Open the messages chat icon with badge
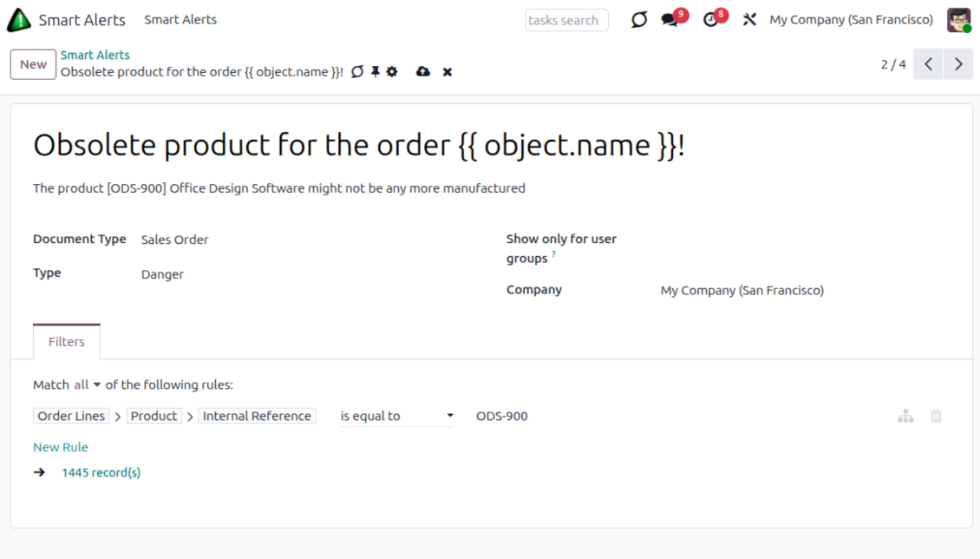The height and width of the screenshot is (559, 980). point(670,20)
